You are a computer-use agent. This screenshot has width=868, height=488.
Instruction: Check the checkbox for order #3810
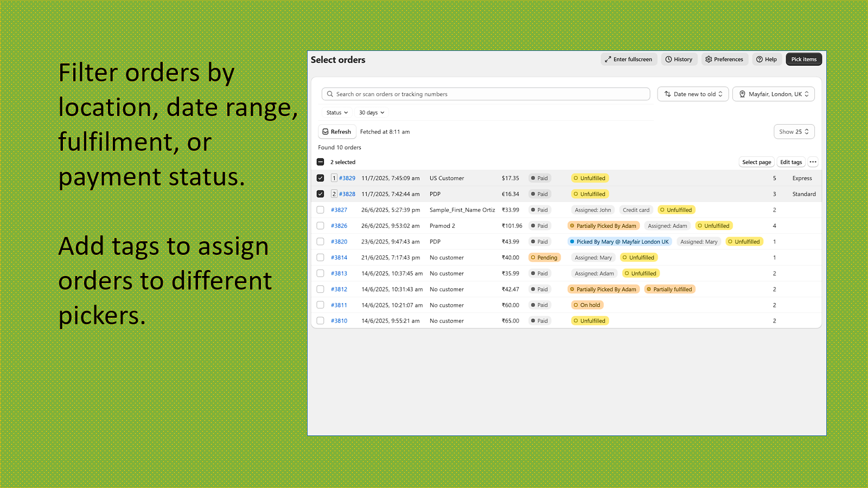click(x=320, y=321)
